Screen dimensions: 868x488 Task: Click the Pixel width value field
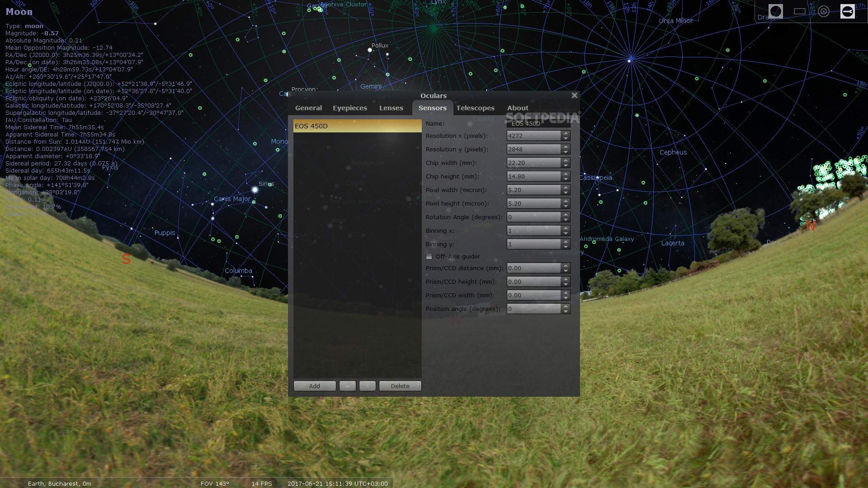pyautogui.click(x=534, y=190)
